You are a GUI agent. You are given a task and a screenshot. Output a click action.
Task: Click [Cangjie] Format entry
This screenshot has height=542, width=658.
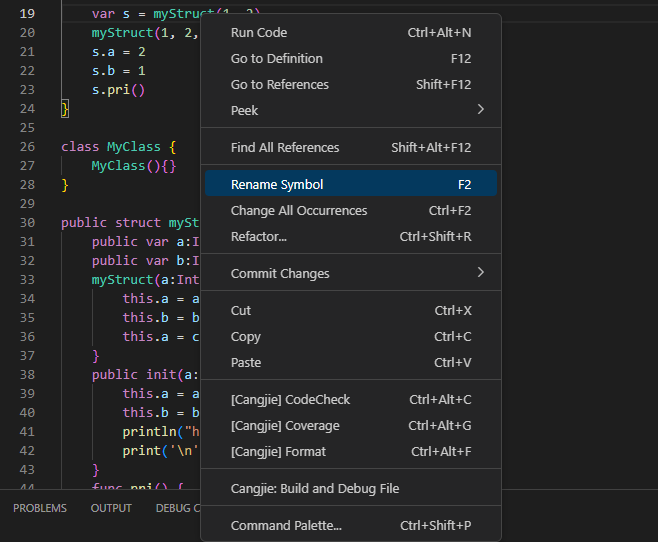point(278,451)
